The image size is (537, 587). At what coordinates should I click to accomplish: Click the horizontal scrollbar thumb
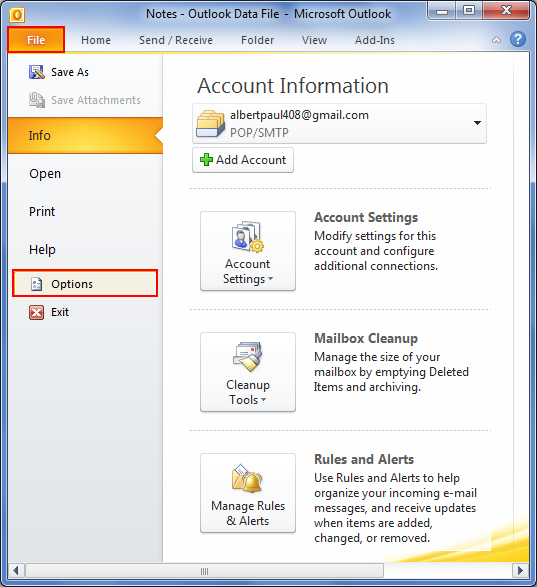[x=204, y=571]
